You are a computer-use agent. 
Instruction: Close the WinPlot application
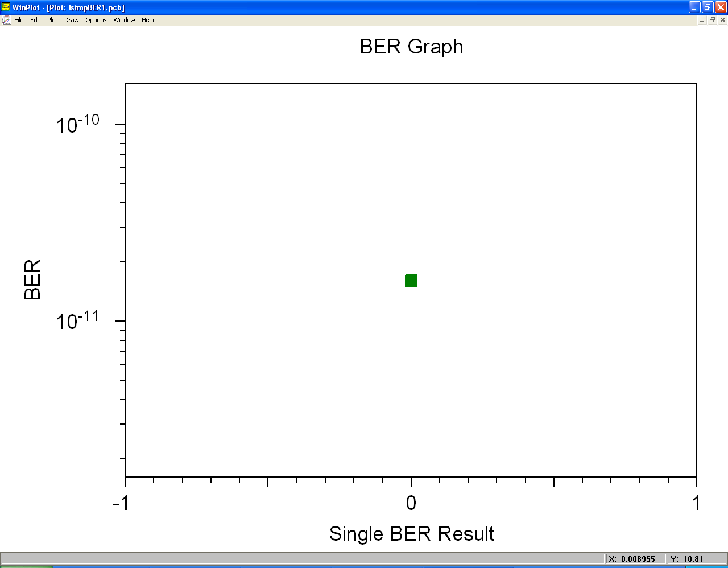point(721,7)
